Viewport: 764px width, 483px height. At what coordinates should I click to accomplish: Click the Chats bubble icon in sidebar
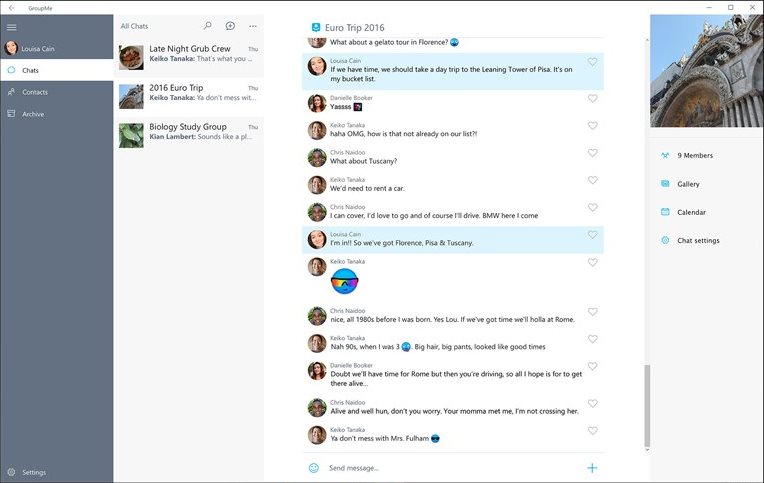(x=11, y=70)
